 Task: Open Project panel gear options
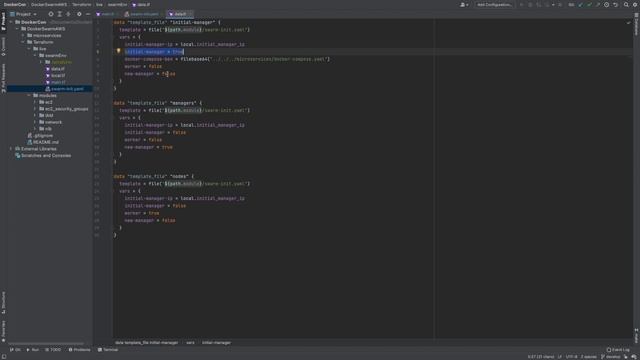tap(79, 14)
